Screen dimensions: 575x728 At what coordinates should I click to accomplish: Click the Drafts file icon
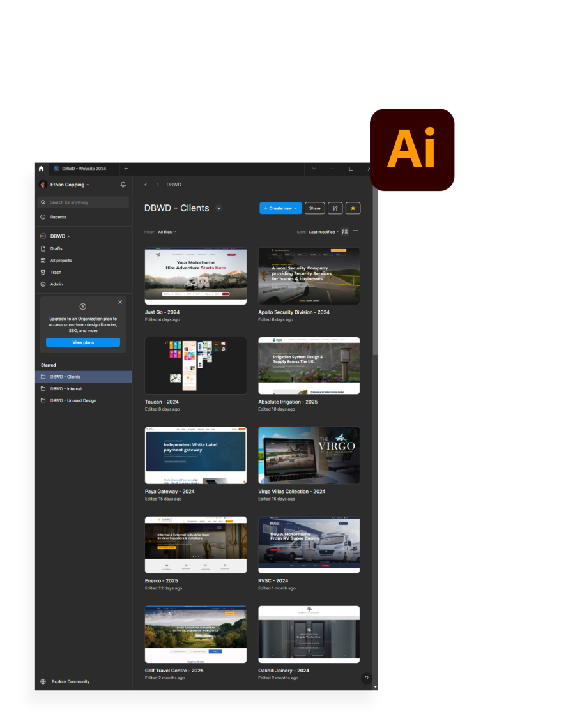[43, 248]
